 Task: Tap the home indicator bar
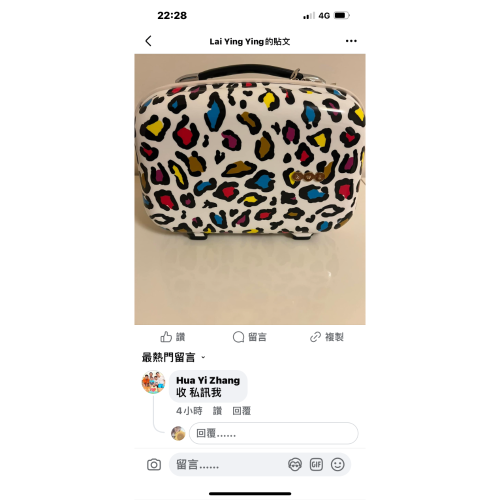click(250, 493)
